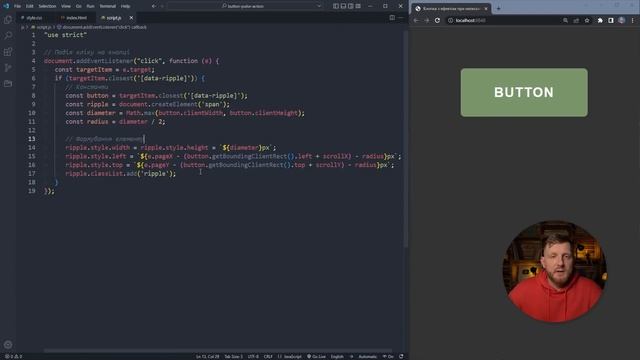Toggle the primary sidebar layout icon
Screen dimensions: 640x360
point(336,6)
